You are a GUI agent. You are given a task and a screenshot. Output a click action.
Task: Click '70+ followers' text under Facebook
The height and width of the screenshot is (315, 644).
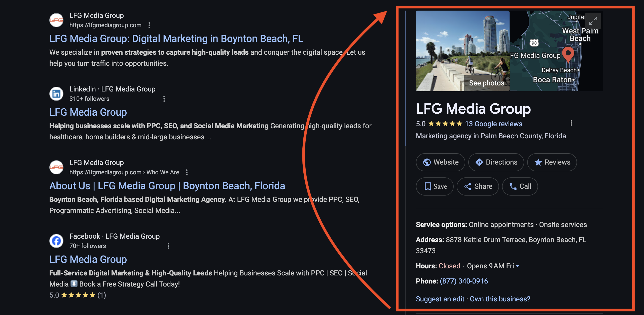tap(88, 246)
